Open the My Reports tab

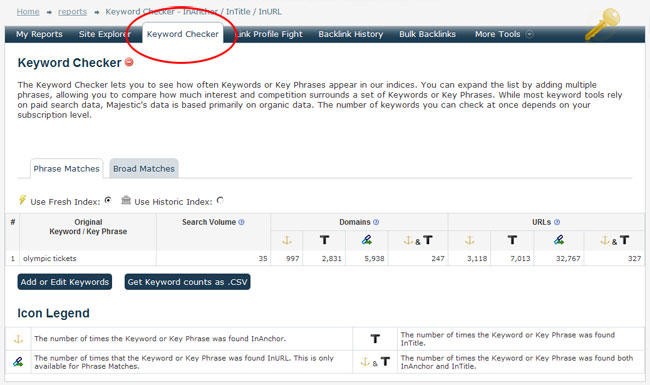click(x=39, y=34)
